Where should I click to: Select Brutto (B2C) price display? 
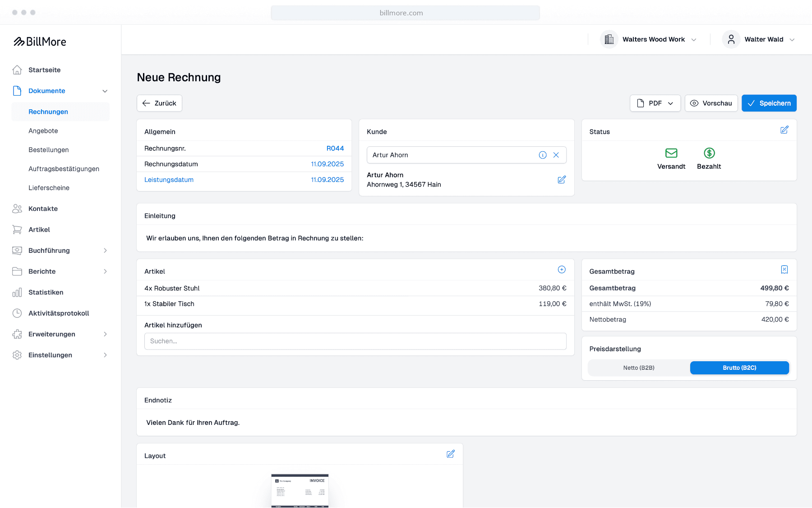pos(739,368)
